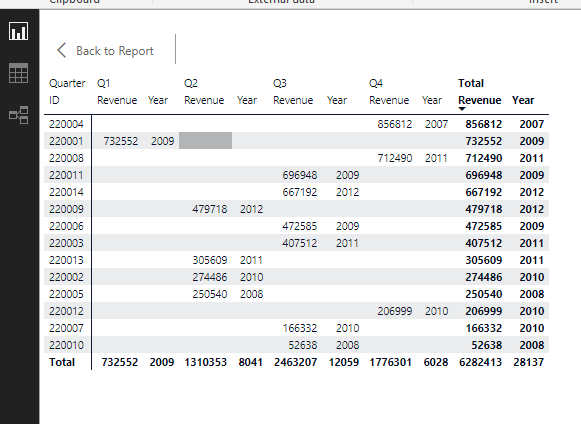Select row ID 220013
The height and width of the screenshot is (424, 581).
(66, 260)
